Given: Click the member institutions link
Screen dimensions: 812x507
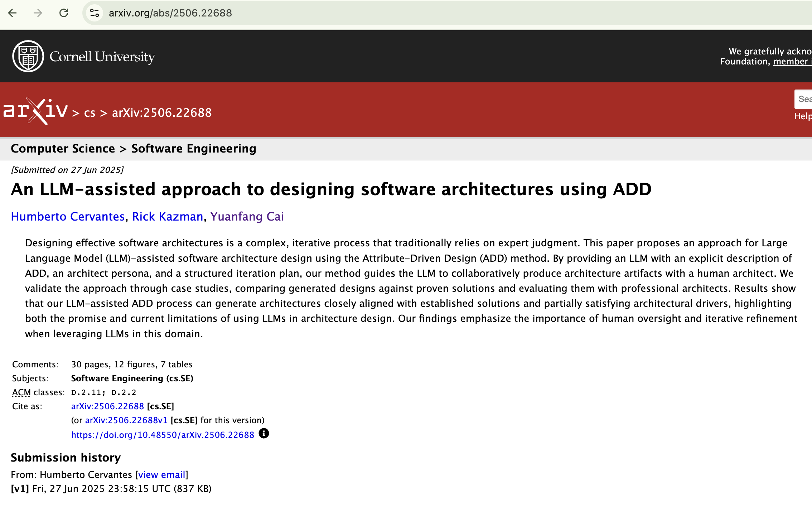Looking at the screenshot, I should coord(791,62).
